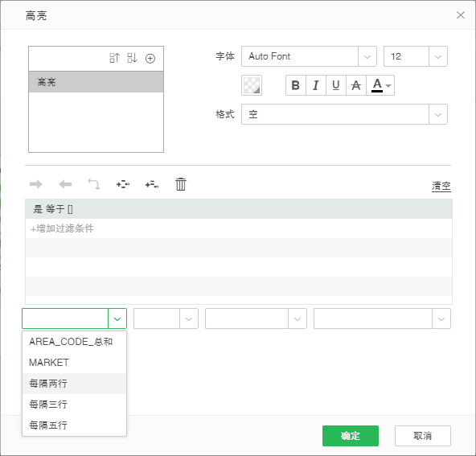Add a new highlight rule
The height and width of the screenshot is (456, 476).
pyautogui.click(x=150, y=58)
